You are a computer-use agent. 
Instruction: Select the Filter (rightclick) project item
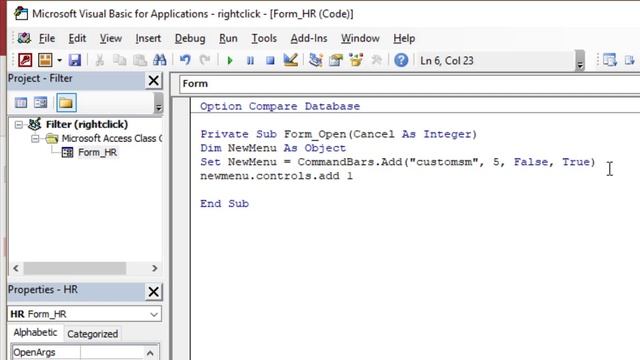tap(87, 124)
